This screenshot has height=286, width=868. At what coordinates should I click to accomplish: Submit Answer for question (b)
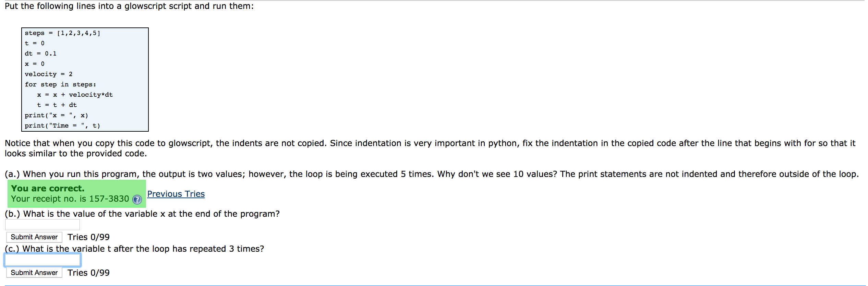[34, 237]
